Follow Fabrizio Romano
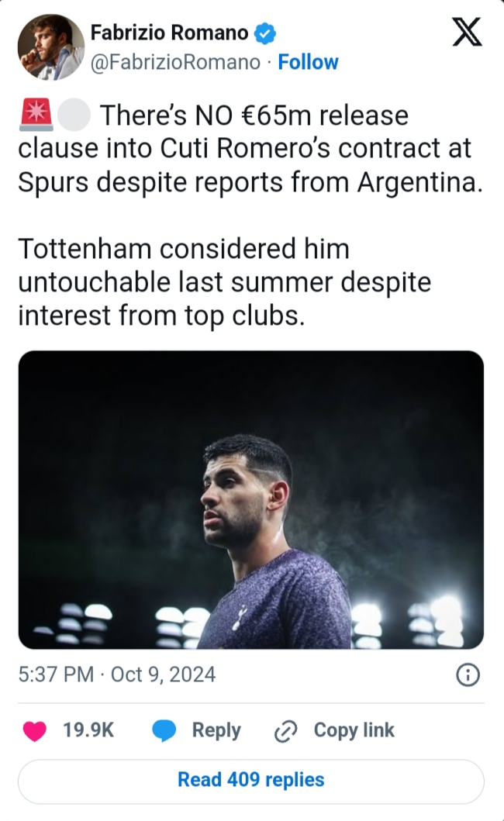The width and height of the screenshot is (504, 821). (x=308, y=62)
